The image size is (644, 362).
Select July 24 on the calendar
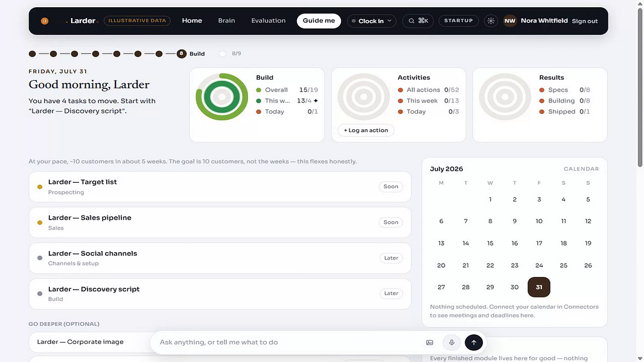coord(539,265)
